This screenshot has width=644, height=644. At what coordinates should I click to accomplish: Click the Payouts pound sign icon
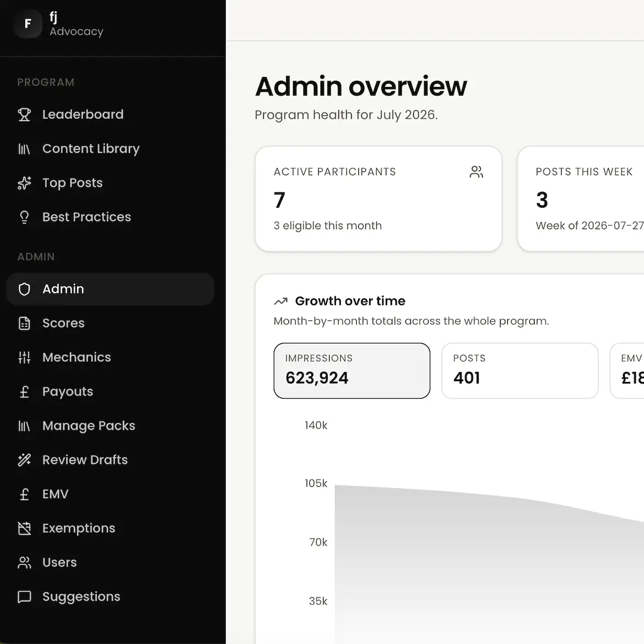point(24,391)
